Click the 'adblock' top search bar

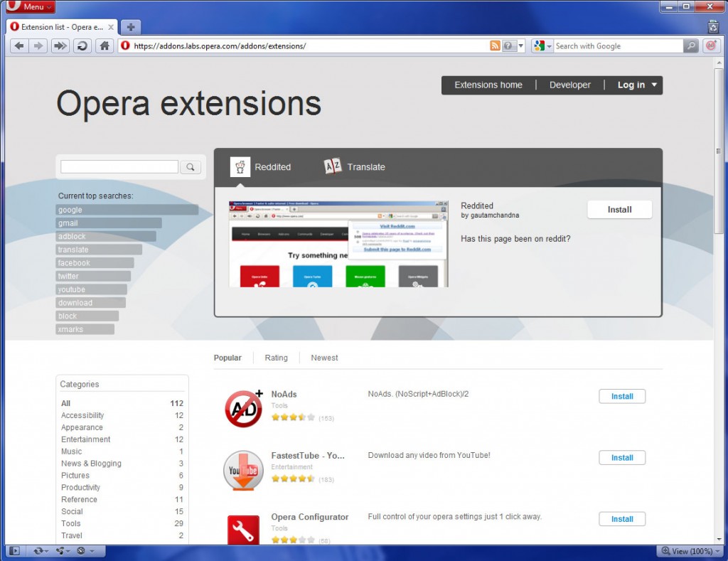106,236
